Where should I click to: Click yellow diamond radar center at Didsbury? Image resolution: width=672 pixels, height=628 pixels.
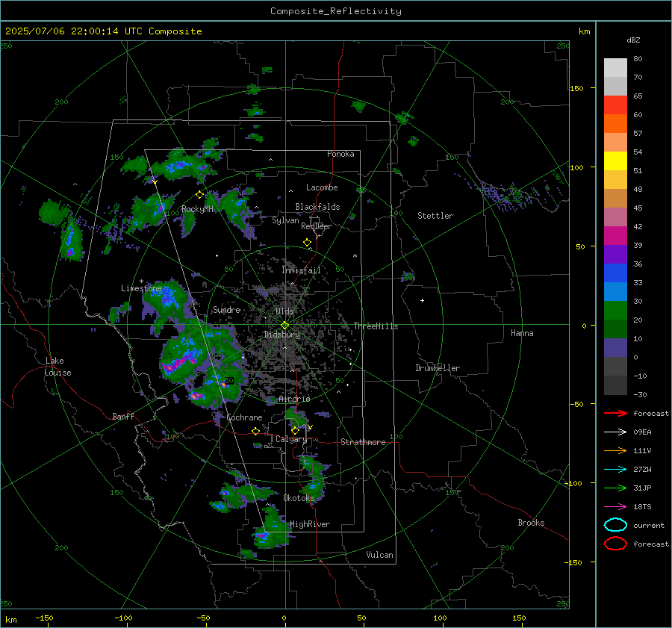coord(284,326)
